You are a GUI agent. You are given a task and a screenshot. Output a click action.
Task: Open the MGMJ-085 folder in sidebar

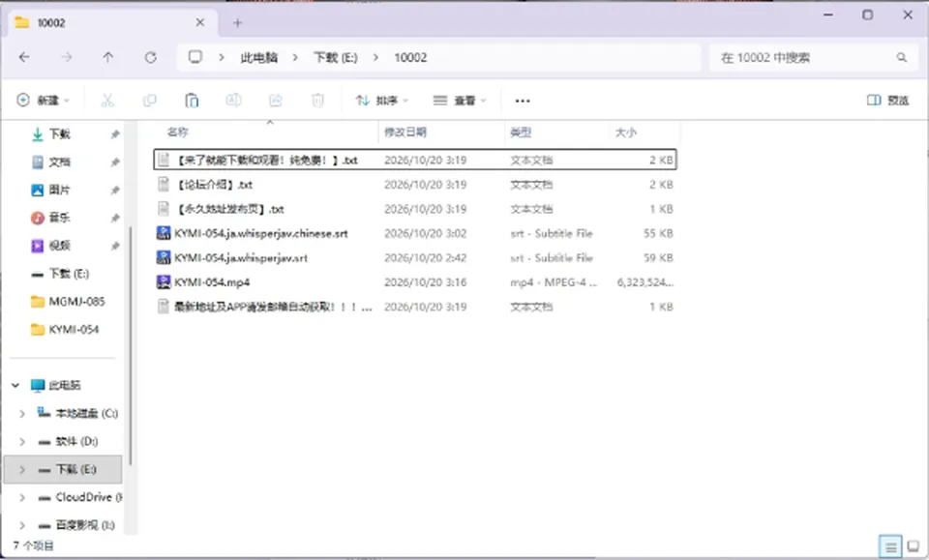point(67,302)
